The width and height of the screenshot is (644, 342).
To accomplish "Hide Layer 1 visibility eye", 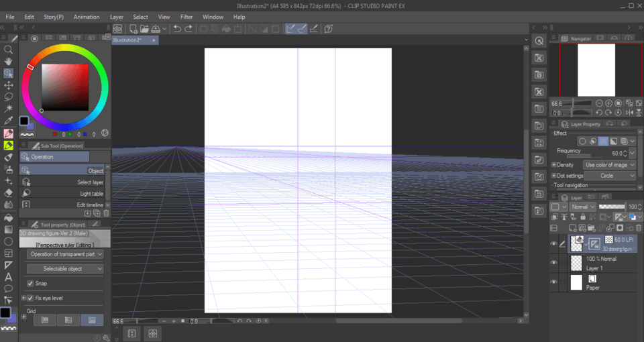I will 553,263.
